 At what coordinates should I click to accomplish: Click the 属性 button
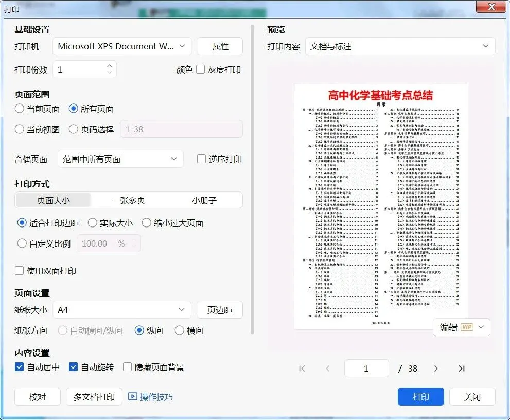[220, 46]
